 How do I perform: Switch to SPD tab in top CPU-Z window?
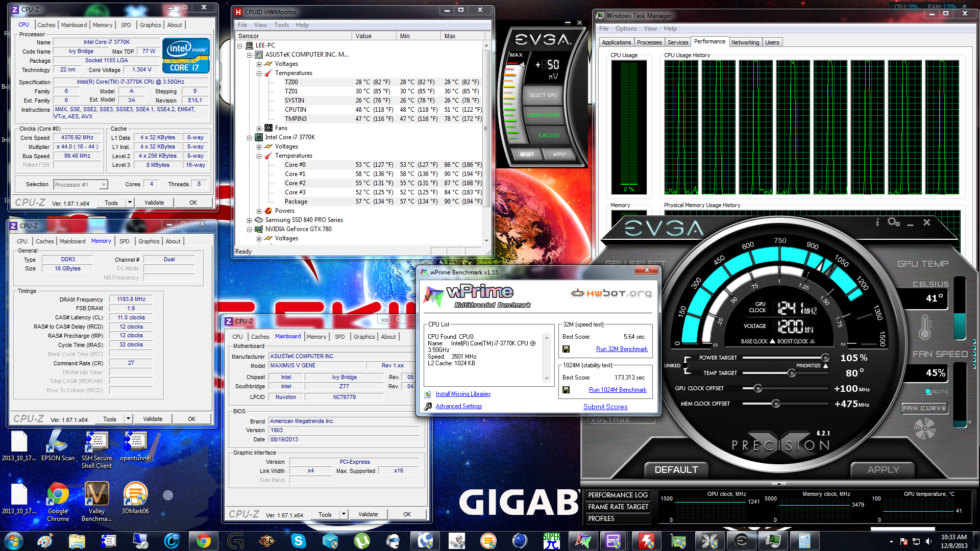(x=126, y=25)
